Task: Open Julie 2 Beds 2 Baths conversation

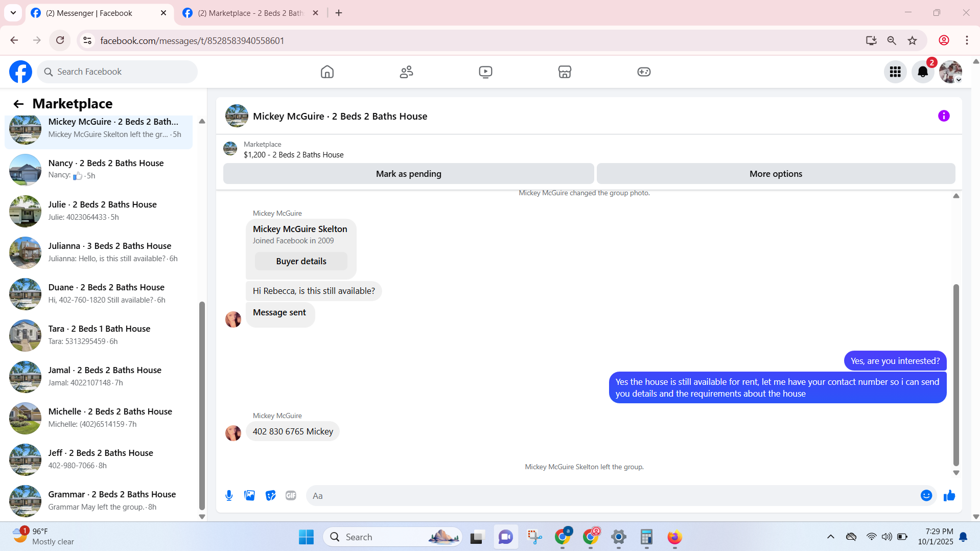Action: (x=99, y=211)
